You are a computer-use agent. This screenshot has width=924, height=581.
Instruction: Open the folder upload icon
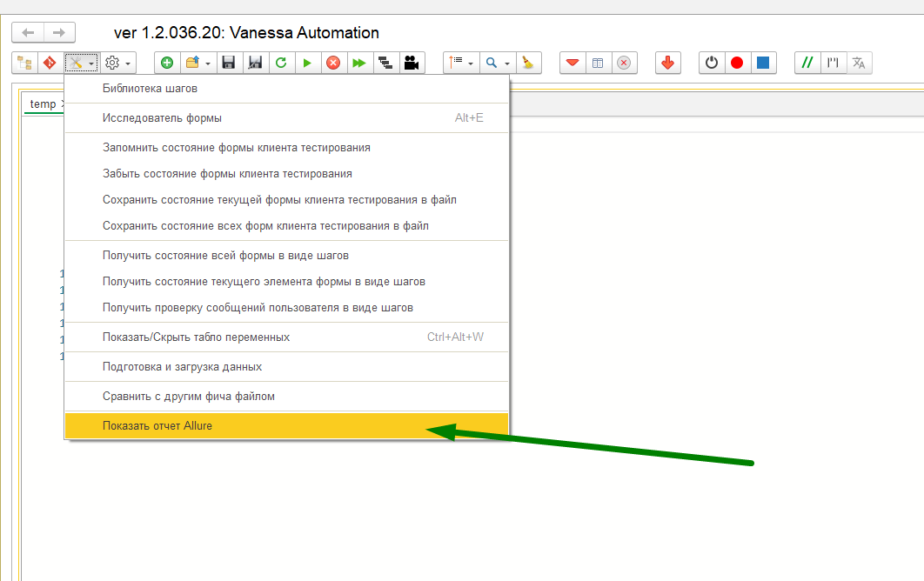pyautogui.click(x=192, y=63)
